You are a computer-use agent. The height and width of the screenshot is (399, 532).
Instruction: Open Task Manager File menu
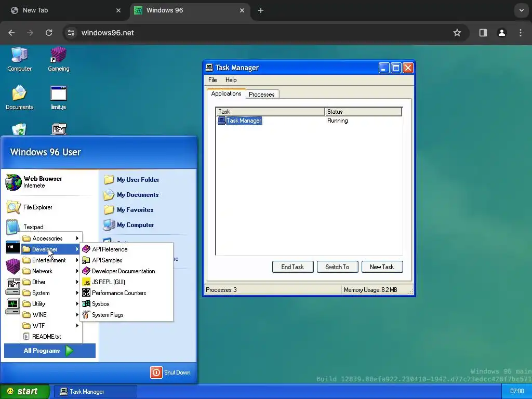pyautogui.click(x=212, y=80)
